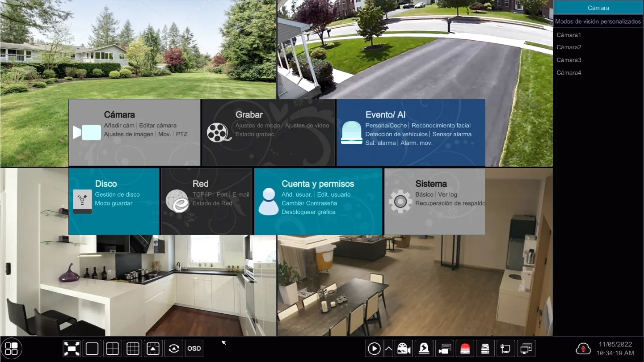
Task: Click the cloud upgrade icon
Action: point(583,349)
